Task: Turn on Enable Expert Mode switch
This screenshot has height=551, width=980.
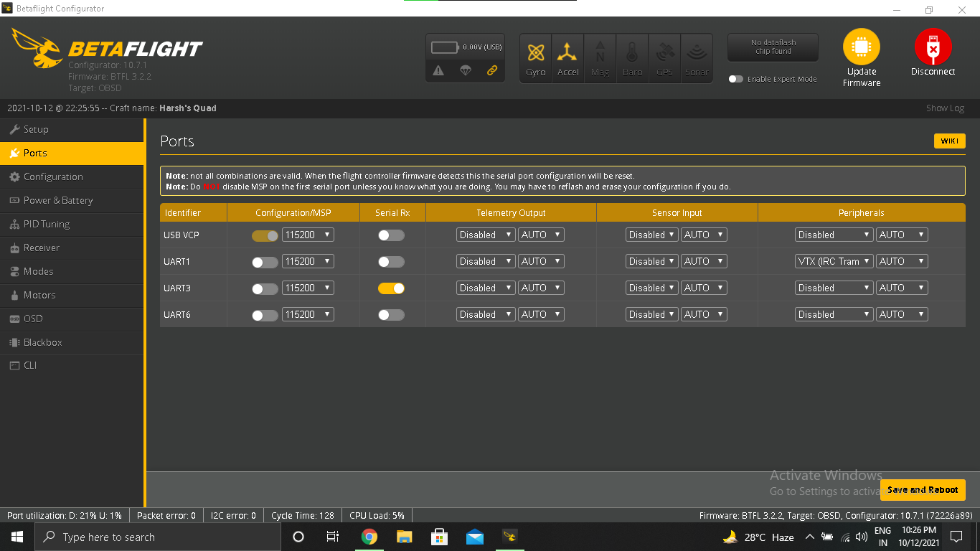Action: 736,79
